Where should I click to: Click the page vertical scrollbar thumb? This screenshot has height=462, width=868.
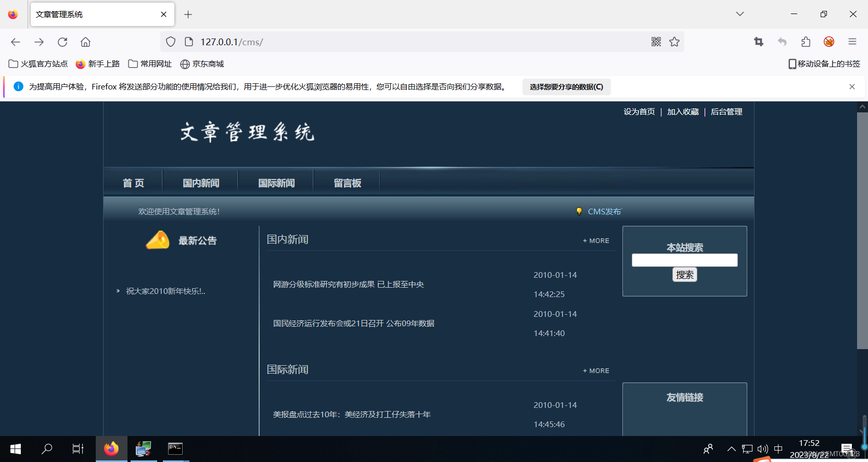(x=862, y=230)
